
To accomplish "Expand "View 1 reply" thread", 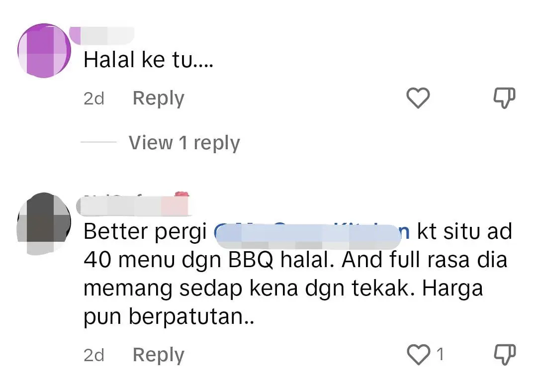I will click(184, 143).
